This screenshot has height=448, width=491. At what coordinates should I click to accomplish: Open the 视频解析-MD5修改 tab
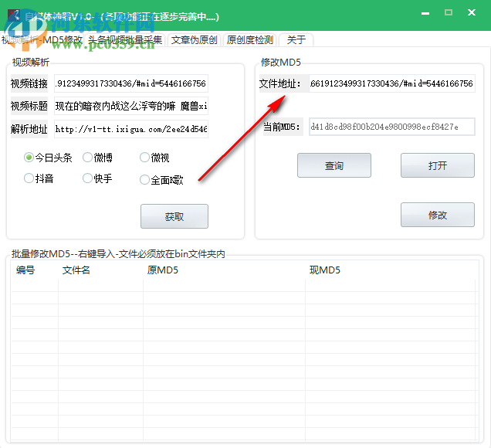42,40
